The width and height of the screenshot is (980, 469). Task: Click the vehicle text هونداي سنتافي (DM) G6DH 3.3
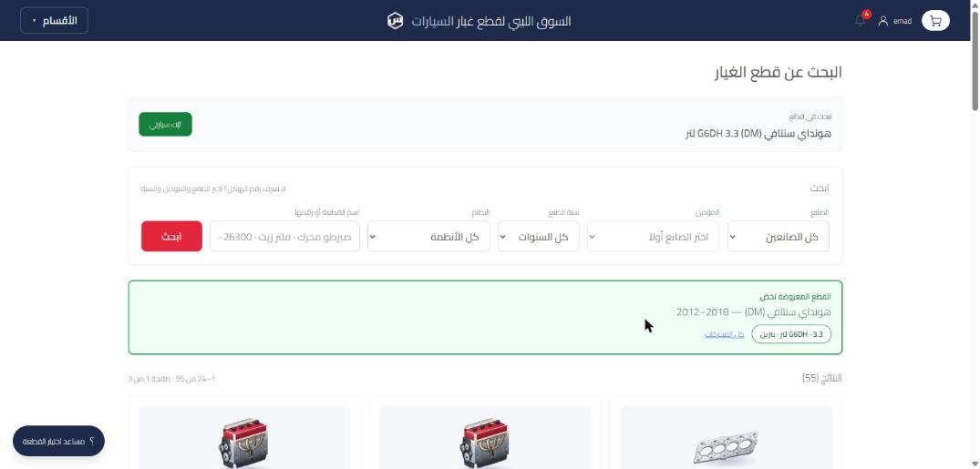[758, 133]
